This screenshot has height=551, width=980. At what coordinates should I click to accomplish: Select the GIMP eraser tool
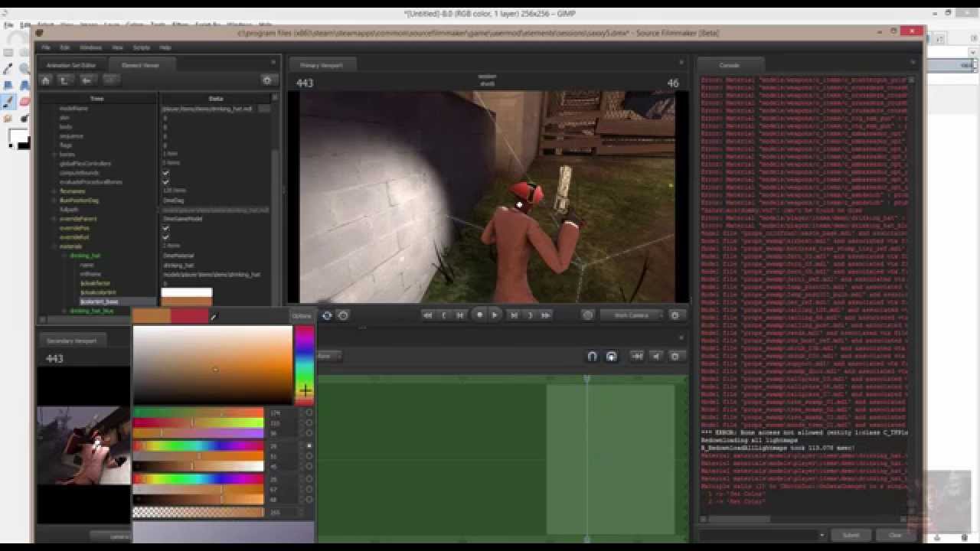(24, 102)
